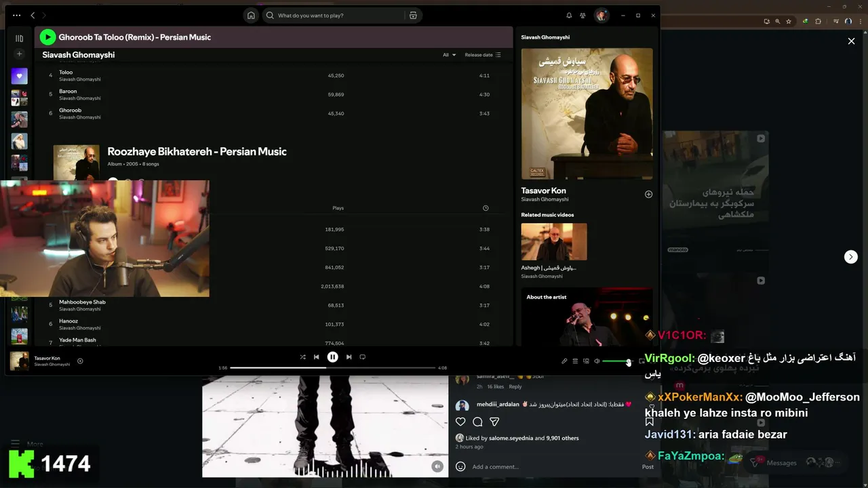
Task: Click the now-playing cover art in player bar
Action: [x=19, y=361]
